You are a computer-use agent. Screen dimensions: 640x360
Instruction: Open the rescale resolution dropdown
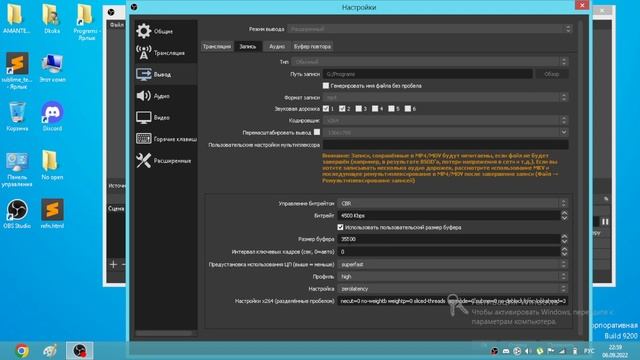445,132
